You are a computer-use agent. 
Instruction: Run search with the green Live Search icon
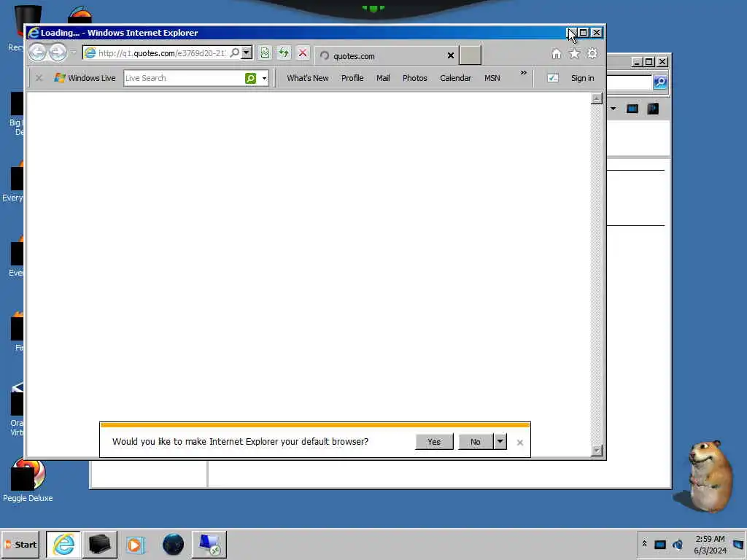point(251,78)
